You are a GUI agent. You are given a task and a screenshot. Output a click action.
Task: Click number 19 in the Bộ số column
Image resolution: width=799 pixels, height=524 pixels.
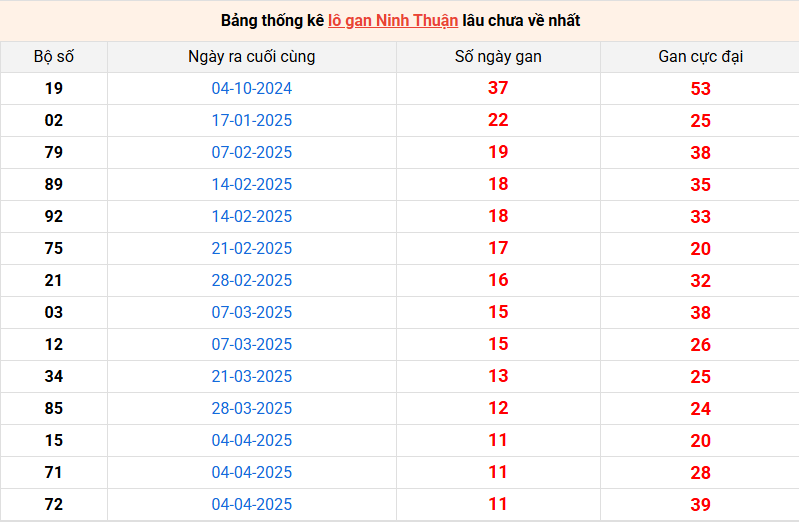(53, 89)
